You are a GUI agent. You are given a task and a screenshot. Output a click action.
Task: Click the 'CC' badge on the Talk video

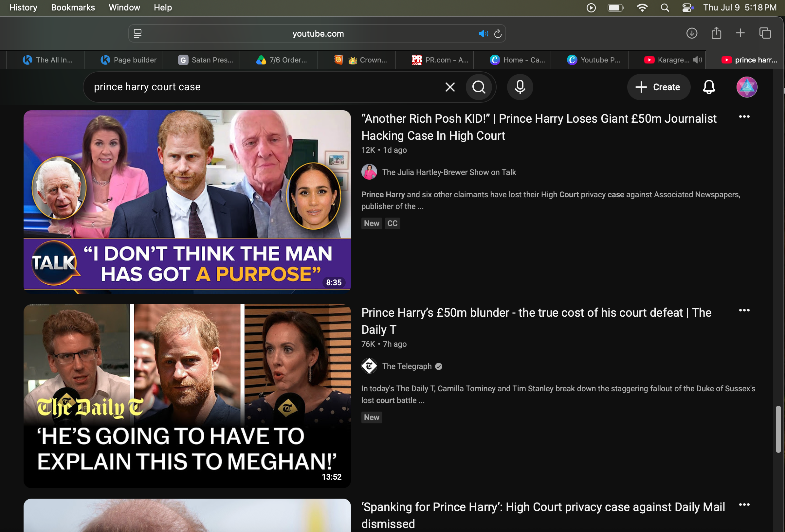[392, 223]
